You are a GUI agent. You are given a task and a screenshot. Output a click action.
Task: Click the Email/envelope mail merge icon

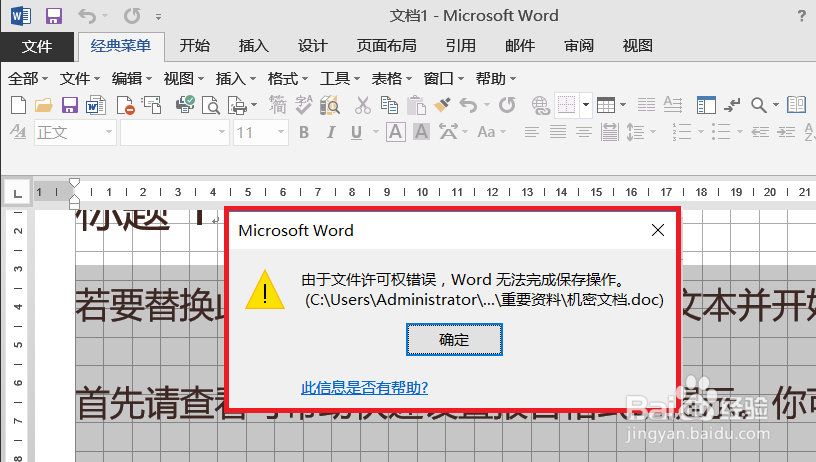point(152,105)
